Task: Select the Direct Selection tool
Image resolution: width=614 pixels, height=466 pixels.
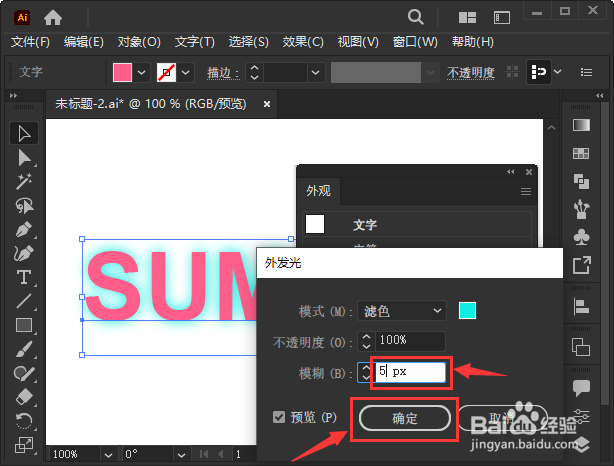Action: click(x=24, y=158)
